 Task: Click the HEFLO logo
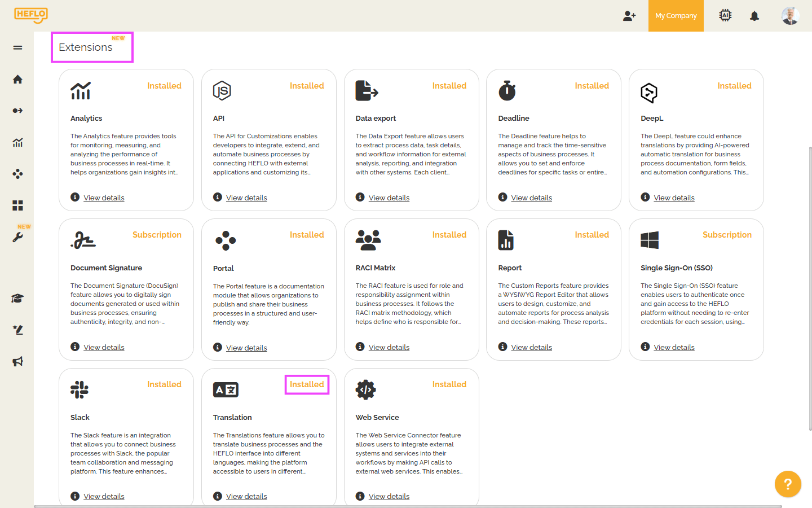(31, 15)
